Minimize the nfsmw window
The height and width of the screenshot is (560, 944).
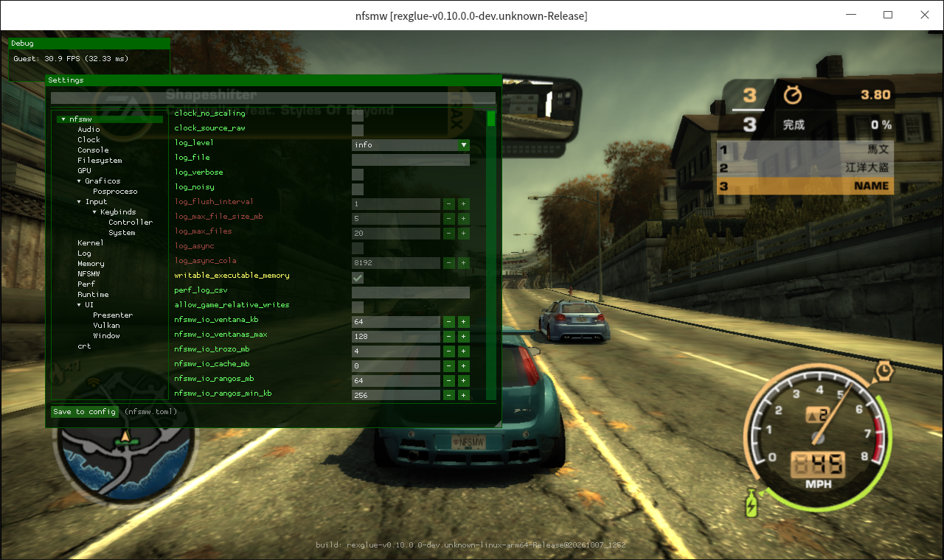(x=852, y=15)
